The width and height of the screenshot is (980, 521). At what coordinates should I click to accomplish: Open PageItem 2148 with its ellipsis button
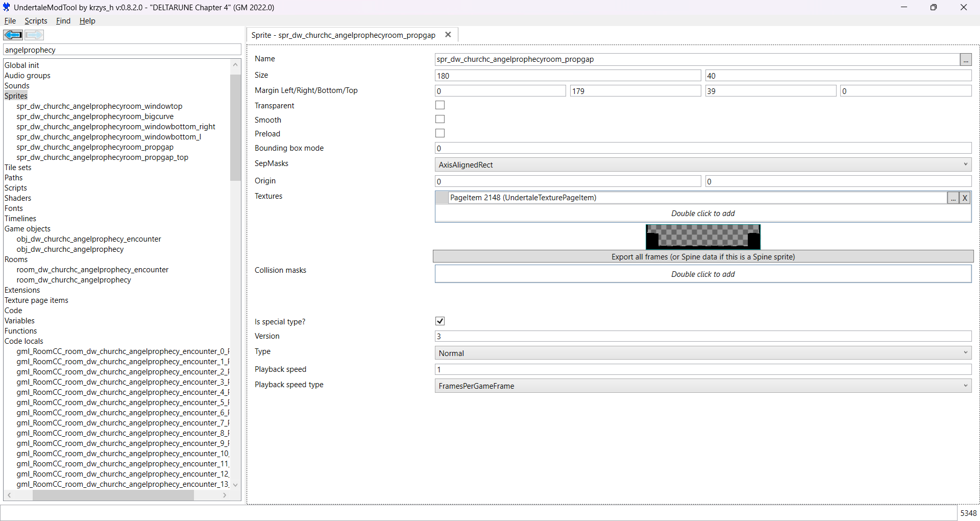[953, 198]
